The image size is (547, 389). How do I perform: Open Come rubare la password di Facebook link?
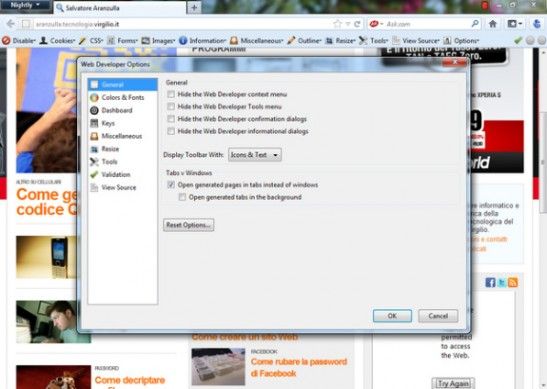click(x=299, y=367)
